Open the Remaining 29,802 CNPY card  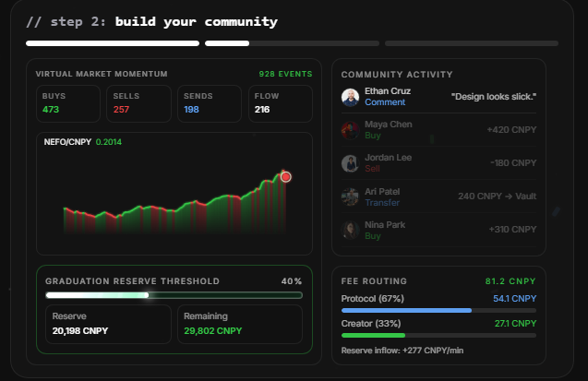click(240, 324)
